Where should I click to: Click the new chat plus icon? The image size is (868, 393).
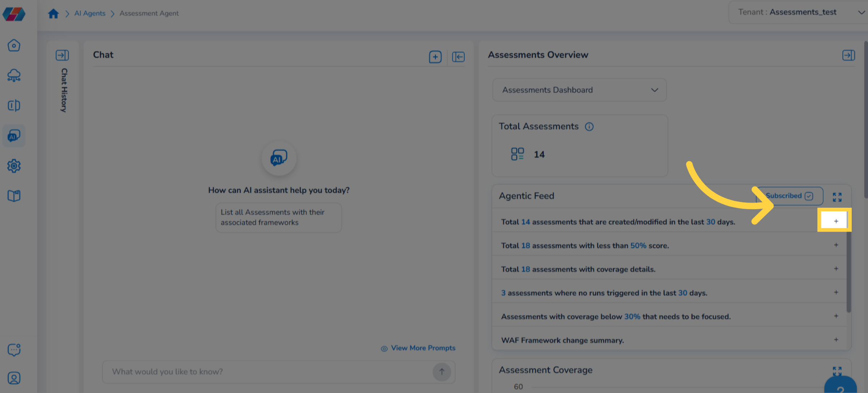coord(435,57)
